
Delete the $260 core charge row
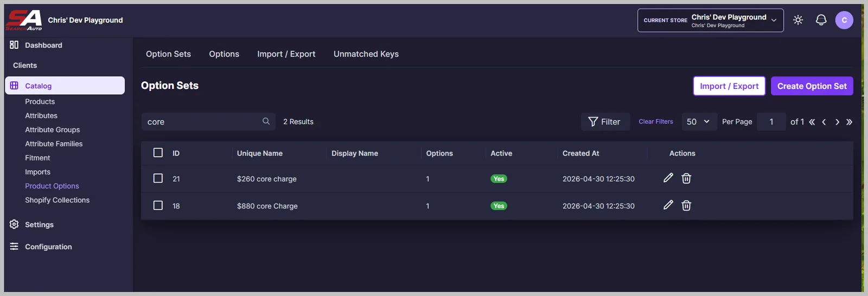[686, 178]
